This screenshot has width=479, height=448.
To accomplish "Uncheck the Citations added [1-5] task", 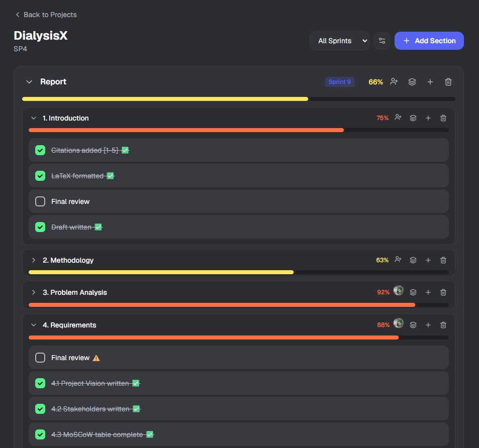I will (40, 150).
